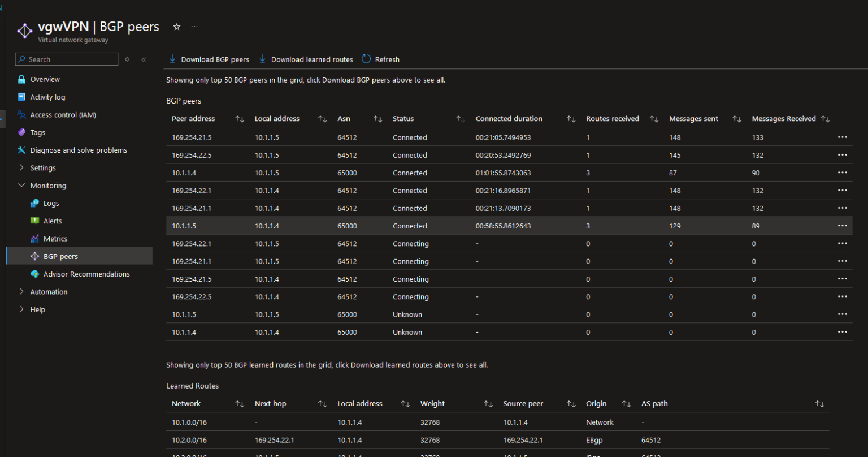Screen dimensions: 868x457
Task: Open Logs under Monitoring
Action: [51, 202]
